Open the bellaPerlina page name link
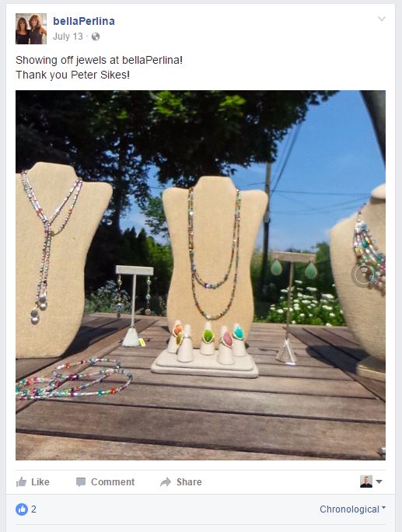Screen dimensions: 402x532 pos(84,21)
